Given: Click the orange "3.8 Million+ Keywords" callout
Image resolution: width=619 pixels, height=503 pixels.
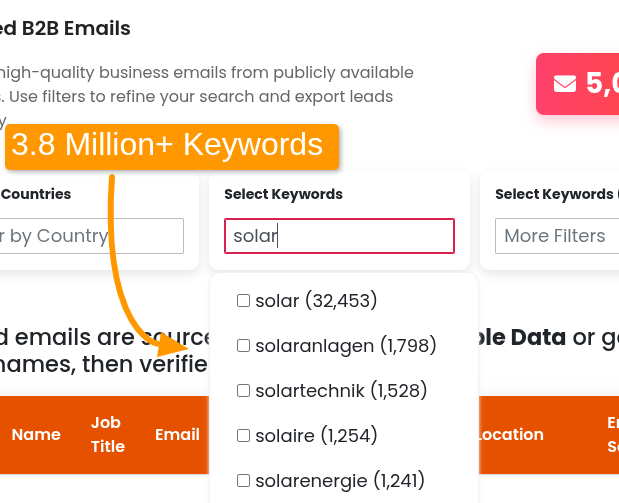Looking at the screenshot, I should 172,146.
